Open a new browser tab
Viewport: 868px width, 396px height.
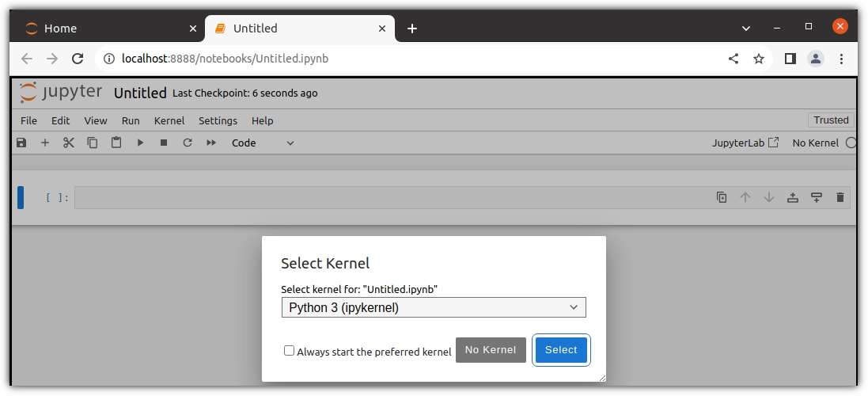412,29
